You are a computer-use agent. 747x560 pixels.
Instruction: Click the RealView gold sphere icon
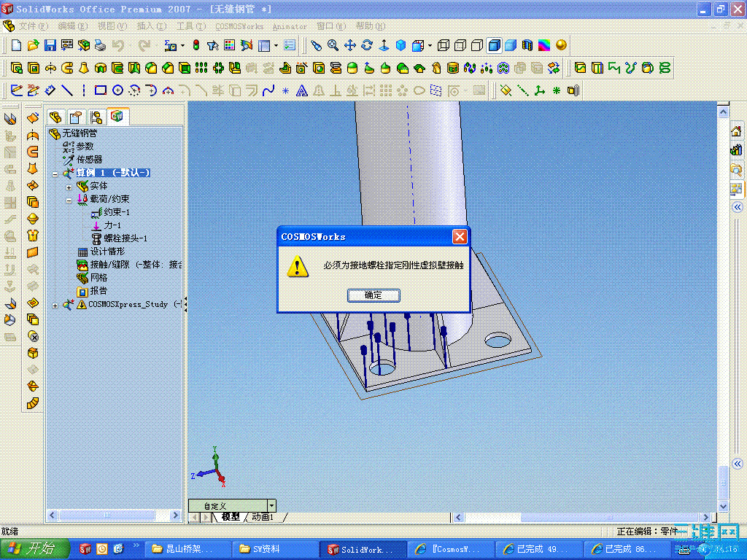pyautogui.click(x=561, y=45)
